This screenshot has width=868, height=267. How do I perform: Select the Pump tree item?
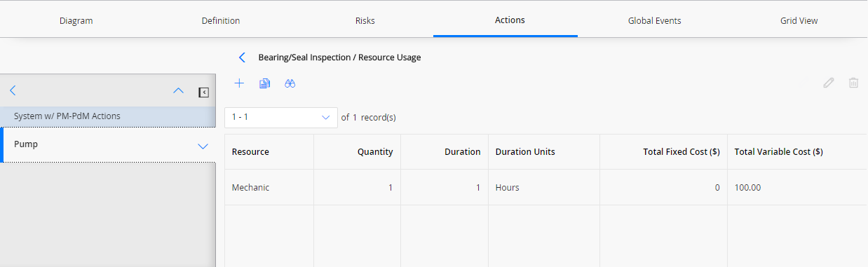107,145
